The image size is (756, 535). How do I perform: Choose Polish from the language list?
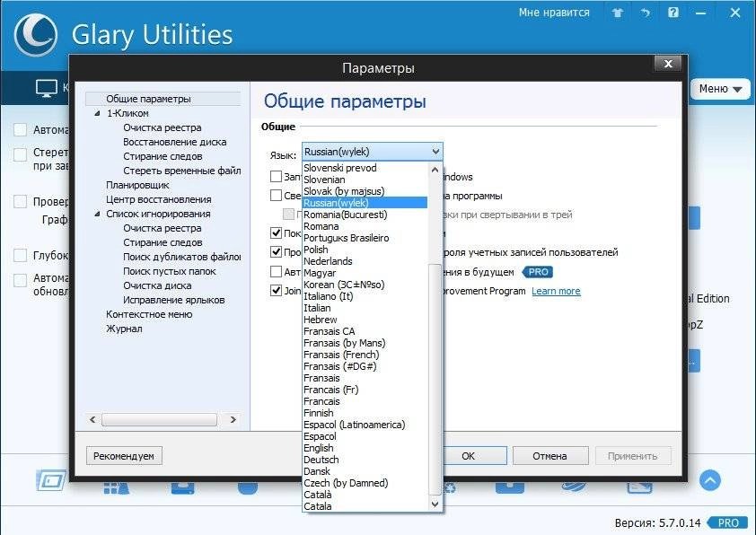pyautogui.click(x=316, y=250)
